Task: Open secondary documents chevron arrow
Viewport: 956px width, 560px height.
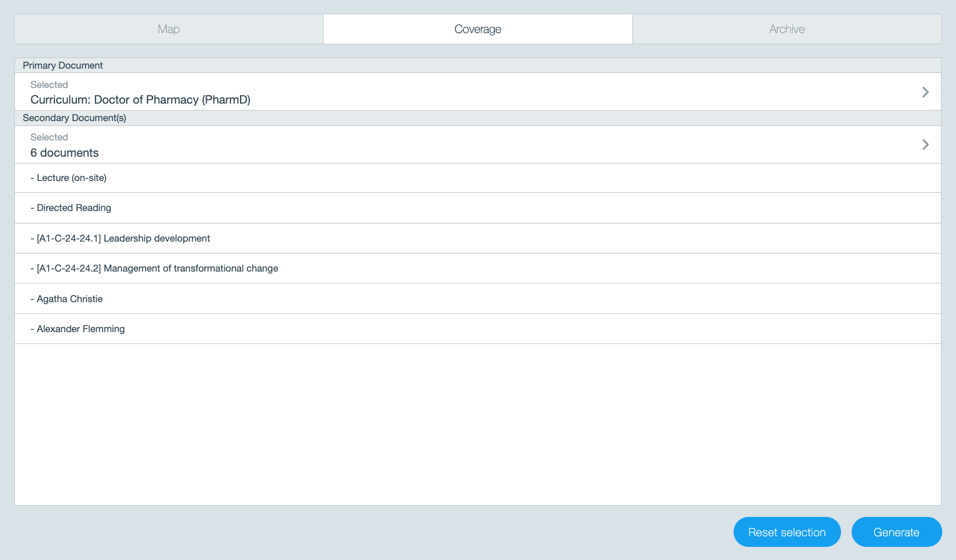Action: click(925, 145)
